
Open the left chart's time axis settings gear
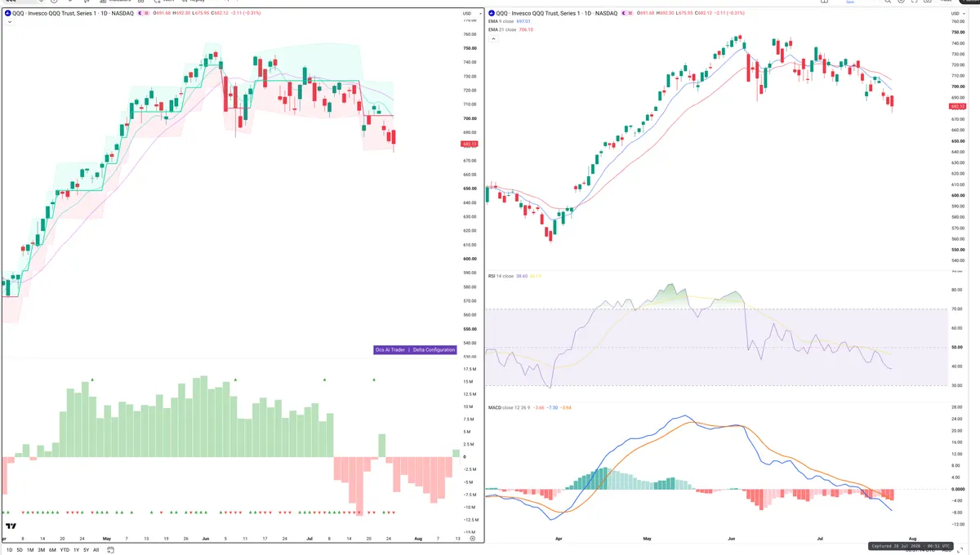click(x=472, y=539)
